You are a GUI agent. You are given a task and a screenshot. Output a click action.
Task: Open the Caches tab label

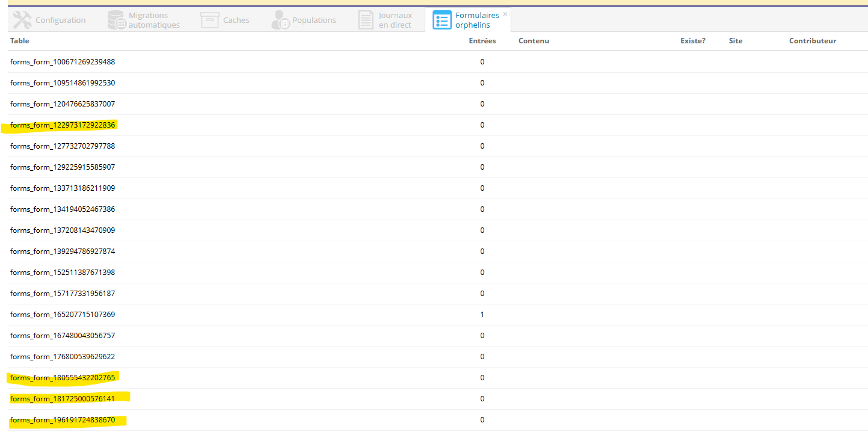pyautogui.click(x=236, y=20)
